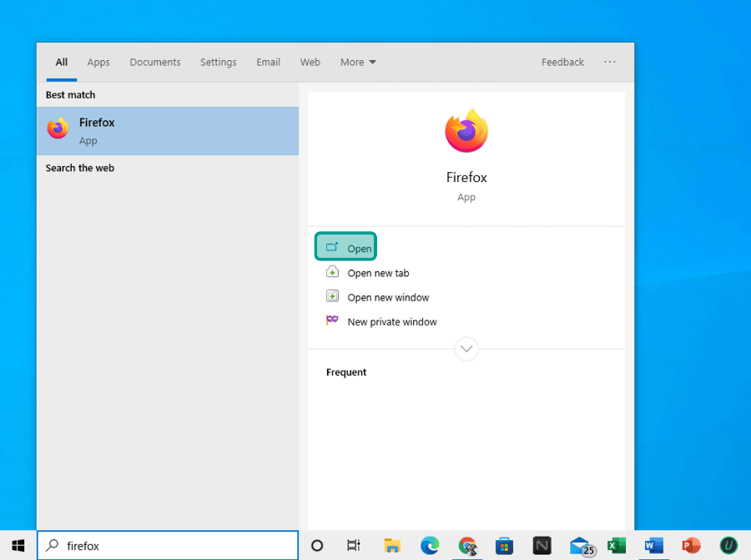Image resolution: width=751 pixels, height=560 pixels.
Task: Switch to the Email tab
Action: [268, 63]
